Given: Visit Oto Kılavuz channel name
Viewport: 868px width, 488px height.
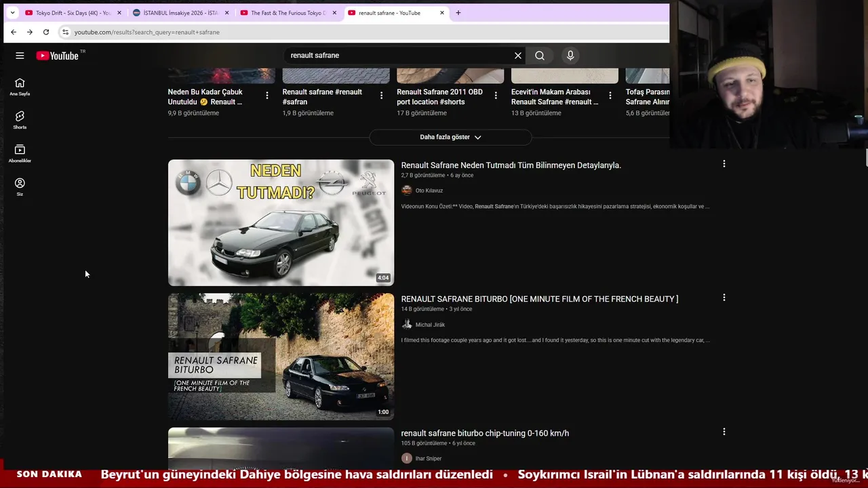Looking at the screenshot, I should 429,190.
